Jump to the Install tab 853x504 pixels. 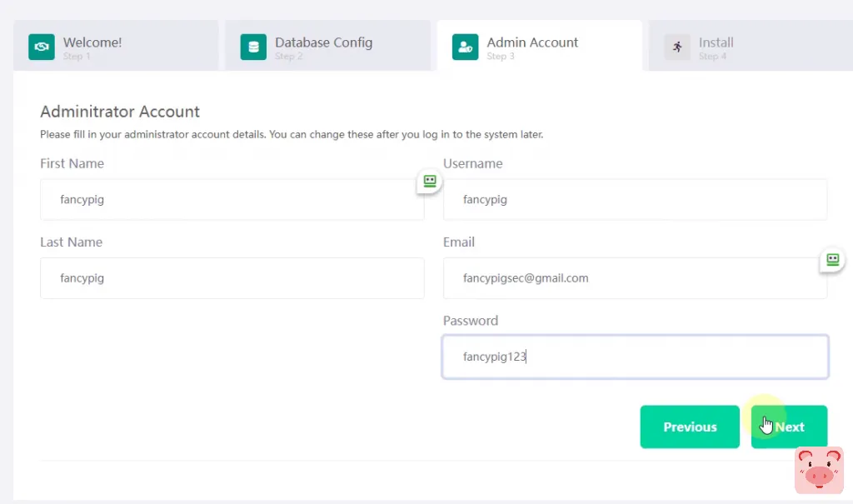[716, 42]
